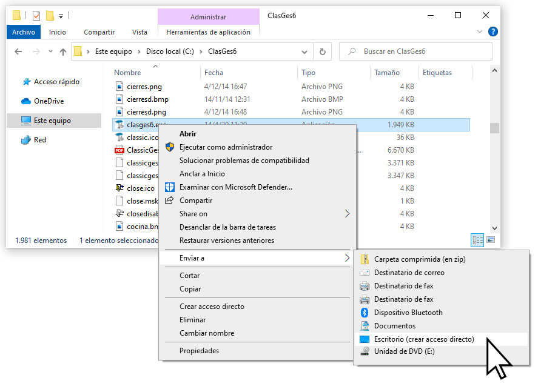Expand the Enviar a submenu
This screenshot has width=538, height=392.
point(258,258)
